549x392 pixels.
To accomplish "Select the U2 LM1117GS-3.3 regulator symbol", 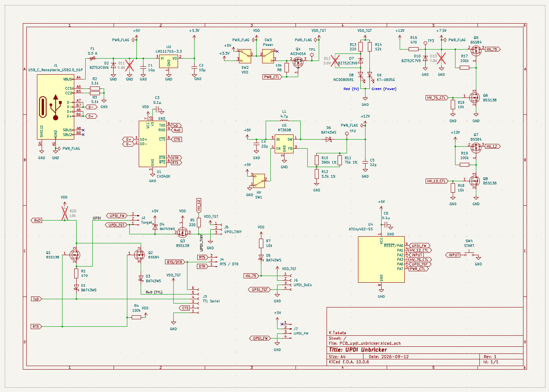I will [169, 61].
